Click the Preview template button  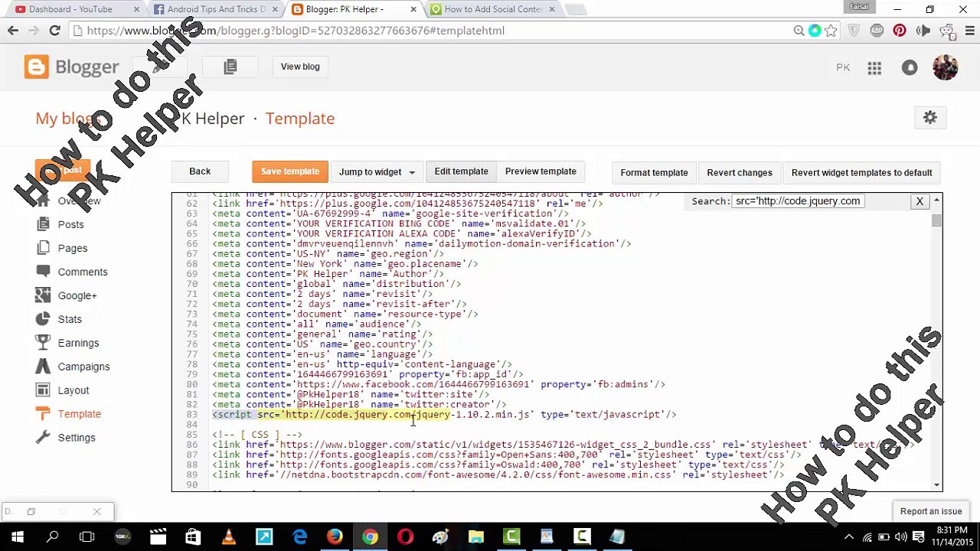click(541, 171)
